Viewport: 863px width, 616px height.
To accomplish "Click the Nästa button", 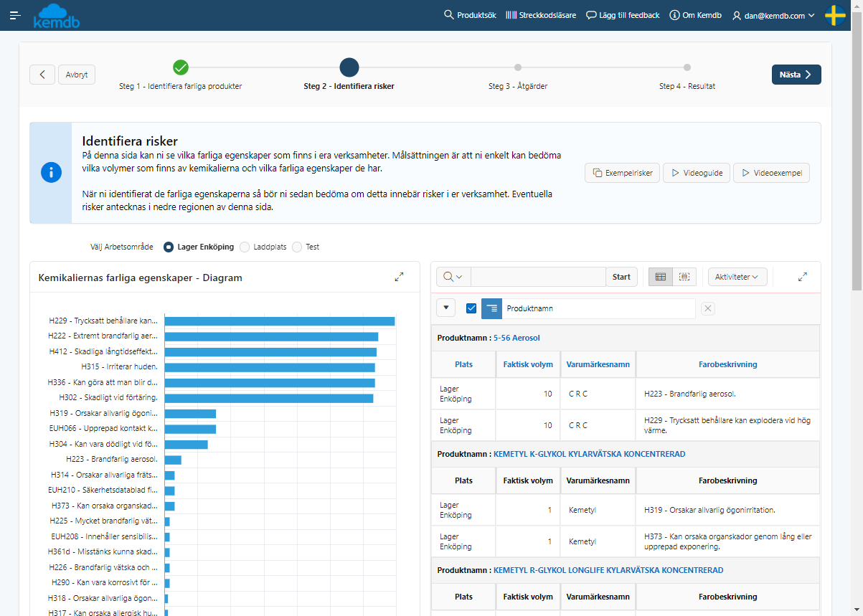I will (x=796, y=75).
